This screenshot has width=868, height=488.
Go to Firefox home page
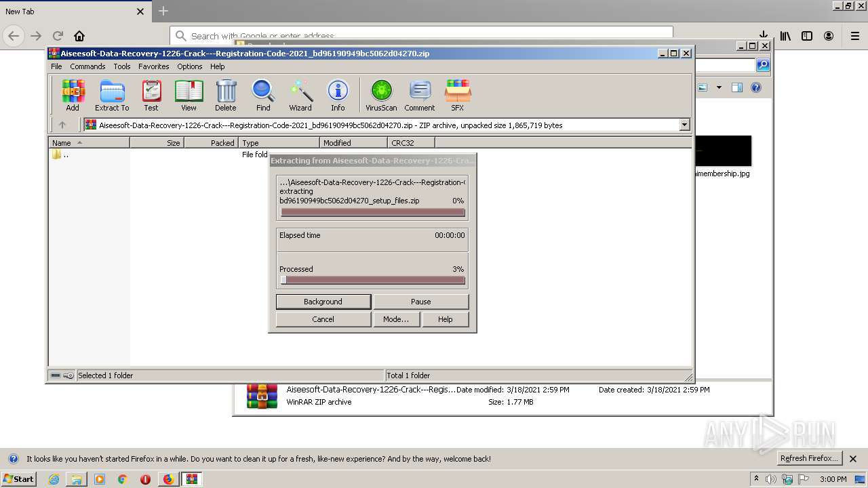(79, 36)
